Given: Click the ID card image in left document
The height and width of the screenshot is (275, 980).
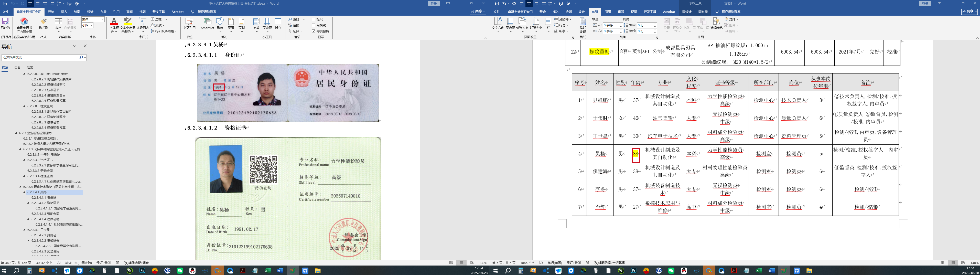Looking at the screenshot, I should [288, 93].
